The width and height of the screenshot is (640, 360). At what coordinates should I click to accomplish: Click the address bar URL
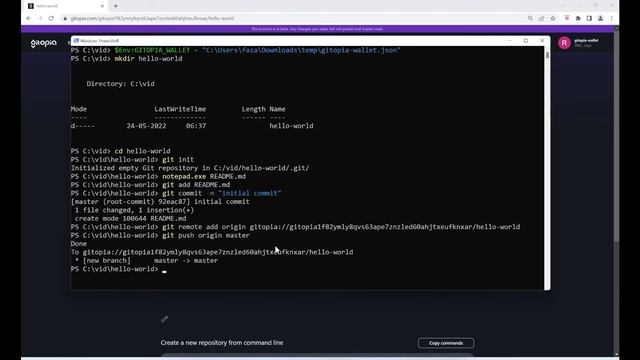(152, 18)
